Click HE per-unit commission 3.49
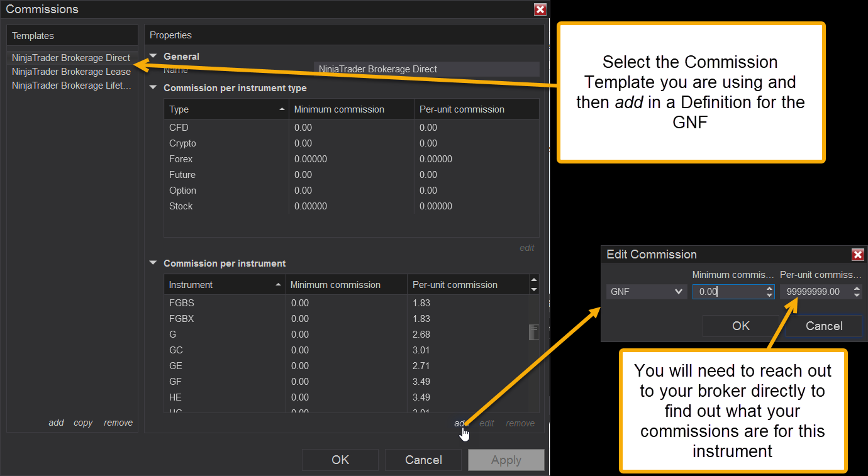The width and height of the screenshot is (868, 476). pos(421,397)
